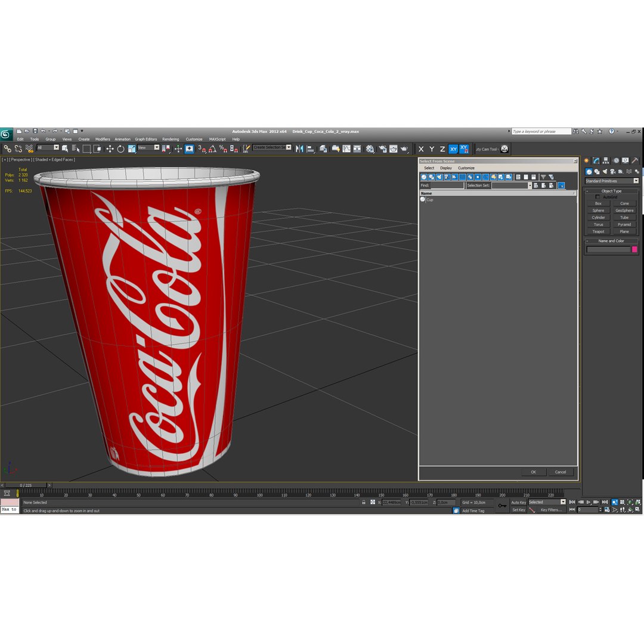This screenshot has width=644, height=644.
Task: Select the Select Object arrow tool
Action: tap(65, 148)
